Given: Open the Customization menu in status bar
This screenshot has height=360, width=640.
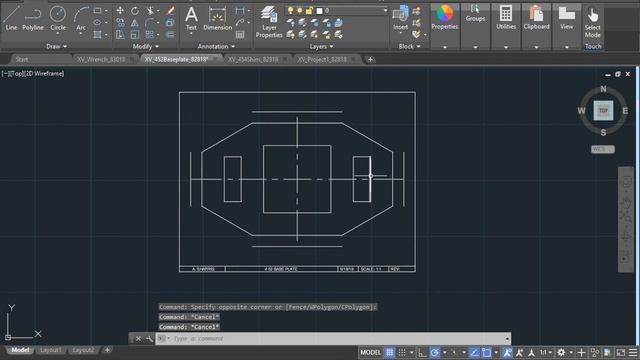Looking at the screenshot, I should pos(633,352).
